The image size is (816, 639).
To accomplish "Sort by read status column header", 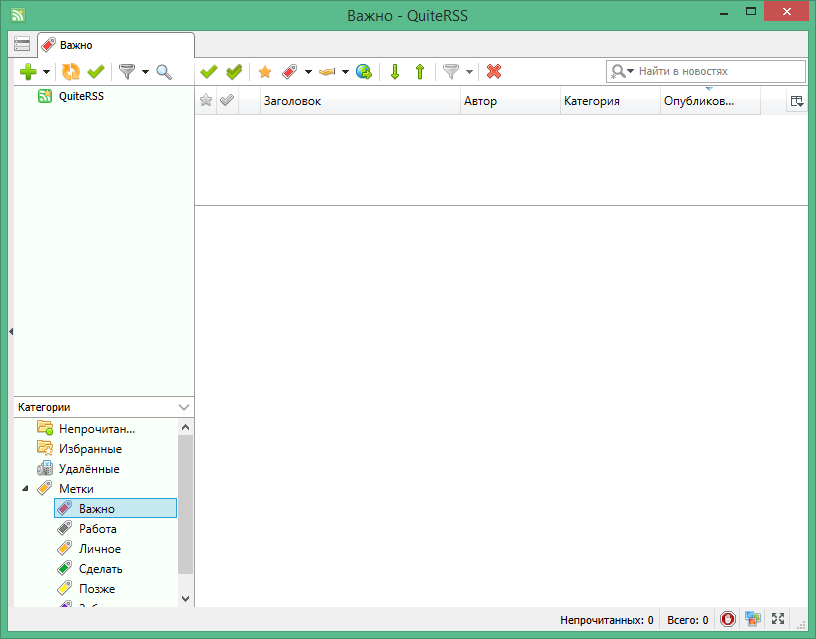I will click(226, 100).
